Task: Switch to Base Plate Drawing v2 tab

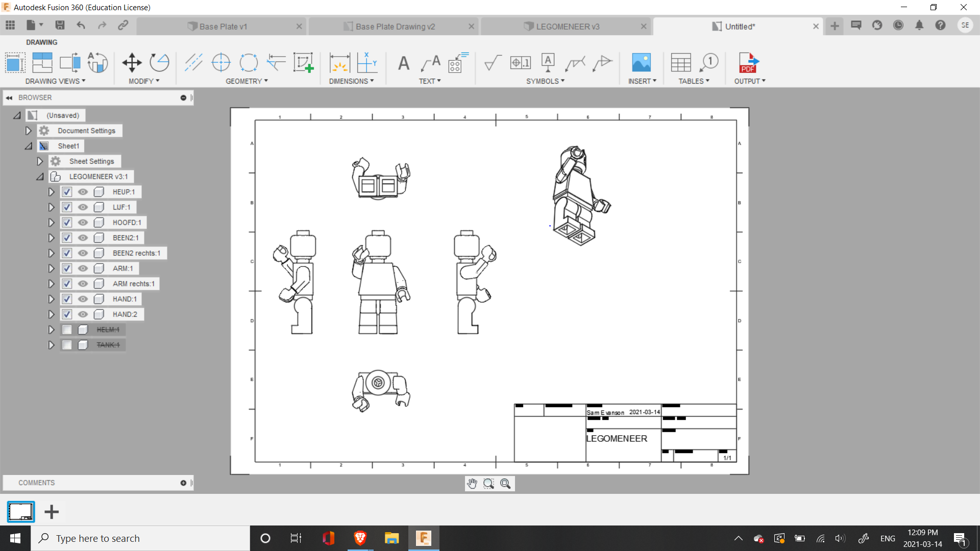Action: [394, 27]
